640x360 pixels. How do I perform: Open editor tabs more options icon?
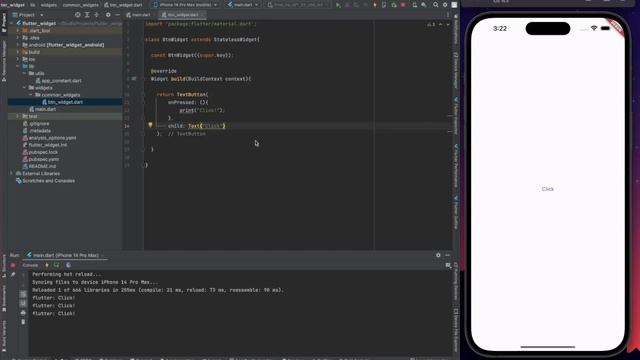448,15
